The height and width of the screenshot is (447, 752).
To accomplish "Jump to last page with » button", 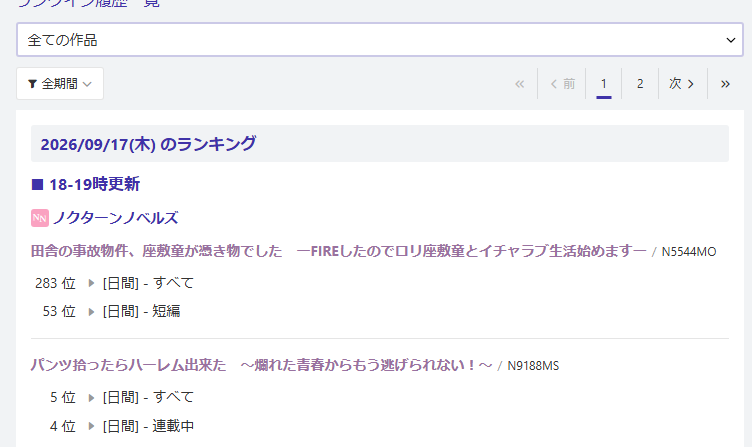I will 725,84.
